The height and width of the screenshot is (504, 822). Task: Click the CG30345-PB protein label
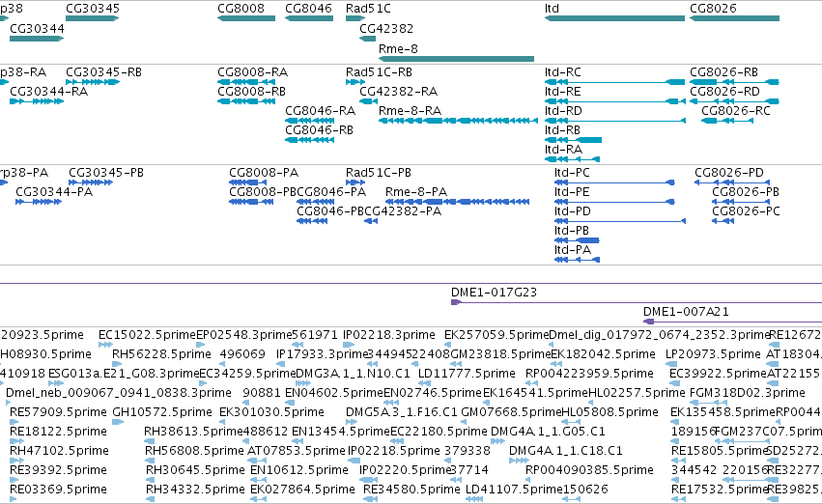tap(106, 173)
